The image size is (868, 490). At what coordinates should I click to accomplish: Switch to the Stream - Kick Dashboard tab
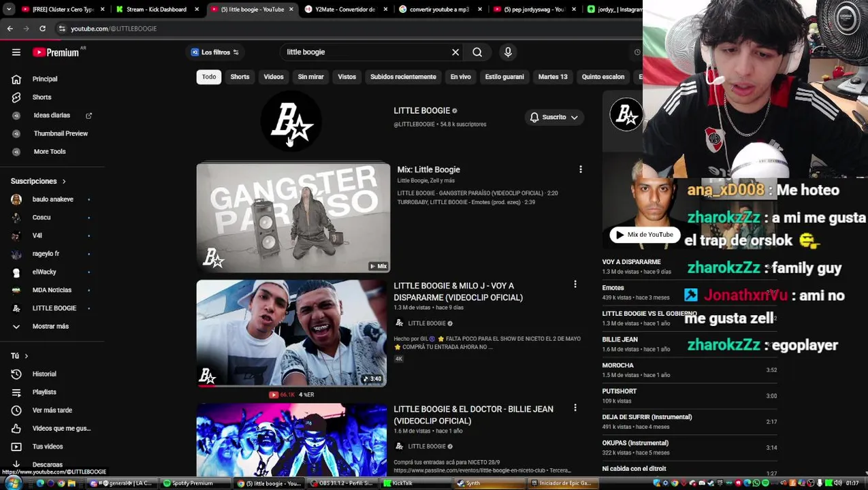(x=155, y=10)
